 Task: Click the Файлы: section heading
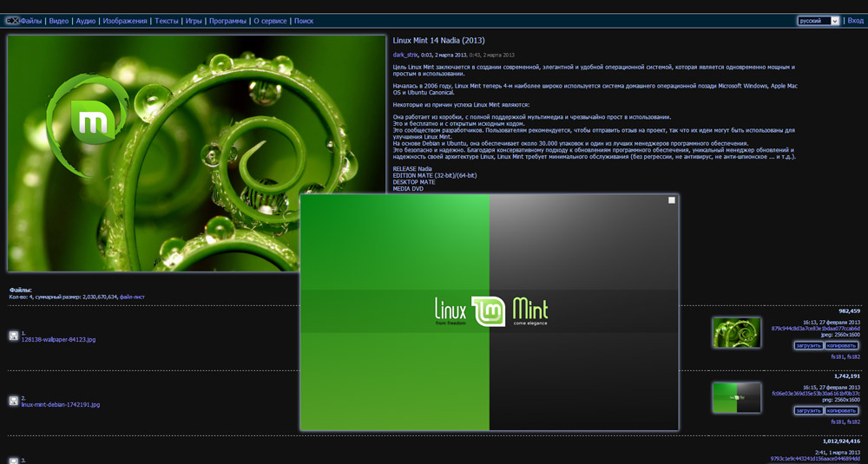pyautogui.click(x=21, y=290)
